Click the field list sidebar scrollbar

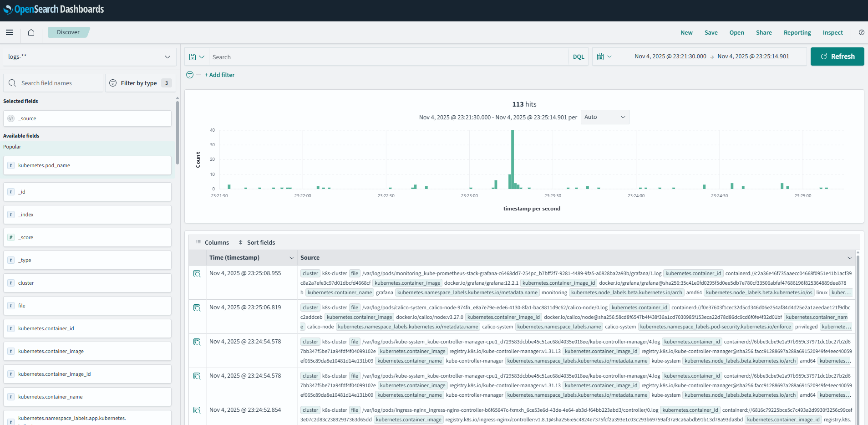click(177, 132)
